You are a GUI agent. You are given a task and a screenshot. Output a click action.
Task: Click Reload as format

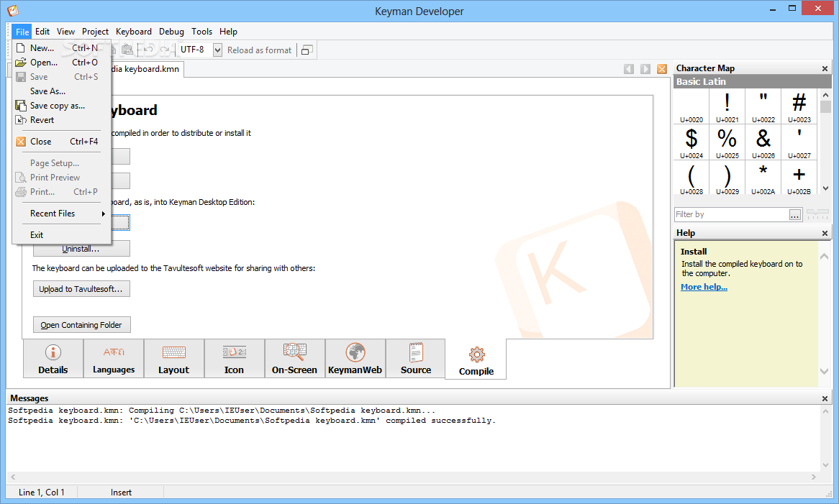pos(260,50)
